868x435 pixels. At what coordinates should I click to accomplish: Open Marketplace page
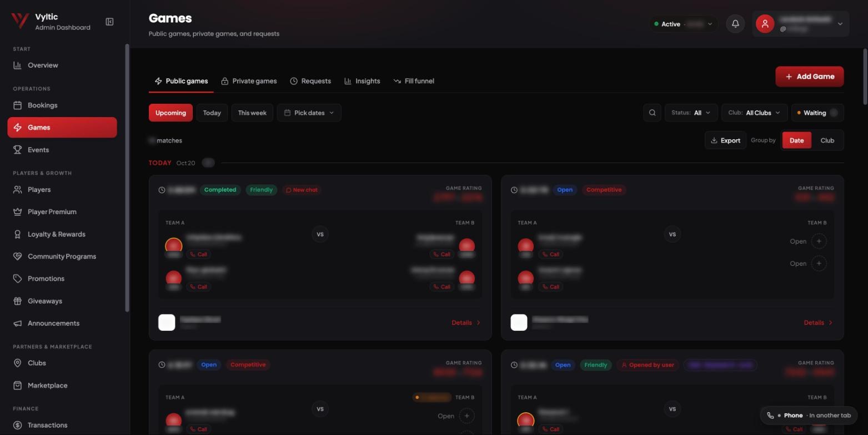coord(62,385)
